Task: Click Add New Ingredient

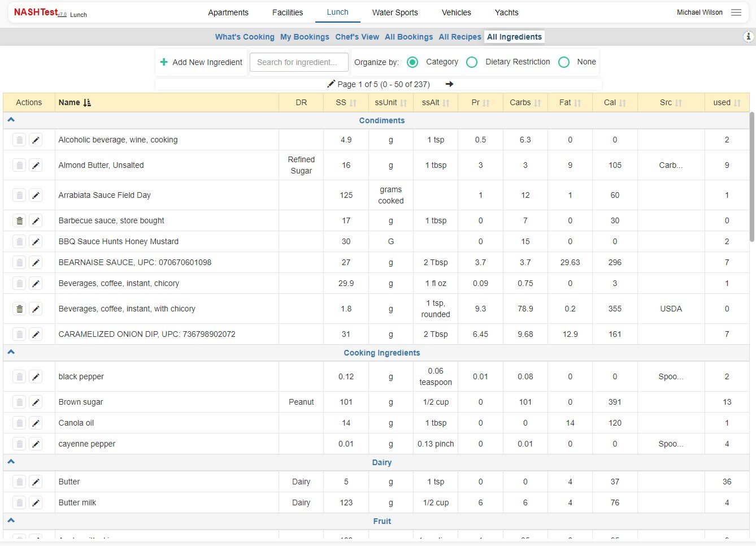Action: (201, 62)
